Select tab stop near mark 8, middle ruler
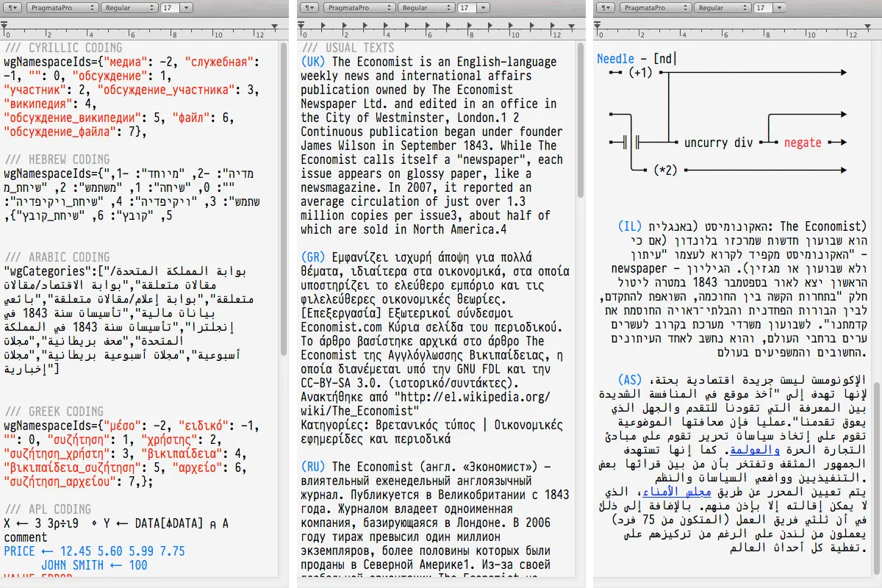 (469, 26)
